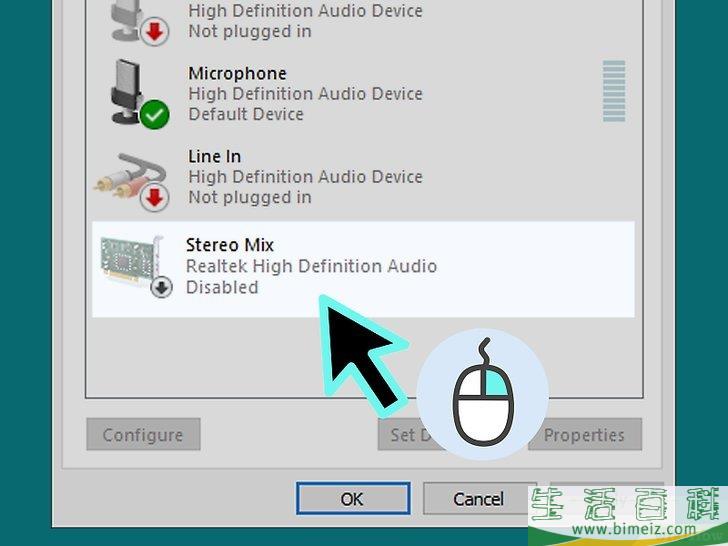This screenshot has height=546, width=728.
Task: Click the disabled arrow badge on Stereo Mix
Action: point(162,286)
